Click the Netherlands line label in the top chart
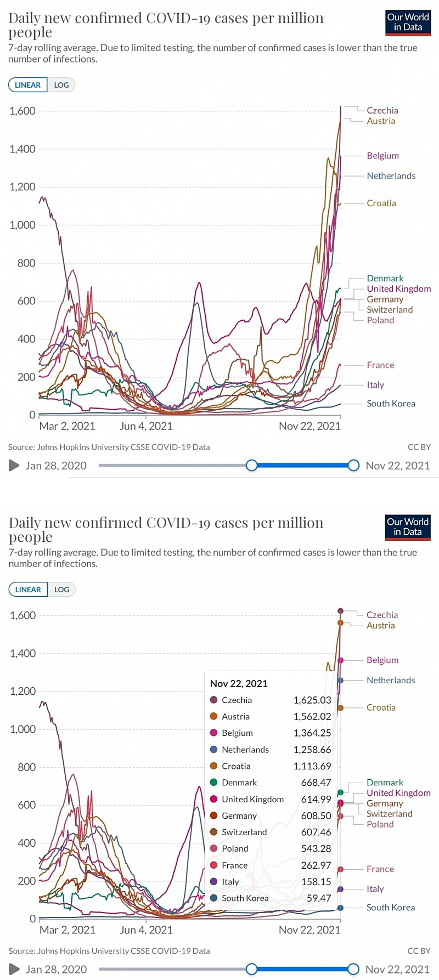 (x=391, y=176)
